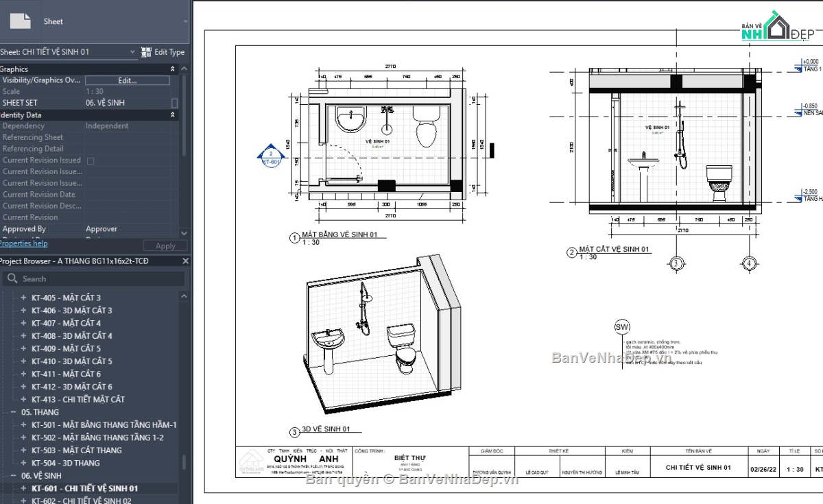The height and width of the screenshot is (504, 823).
Task: Click Edit... for Visibility/Graphics Overrides
Action: [128, 80]
